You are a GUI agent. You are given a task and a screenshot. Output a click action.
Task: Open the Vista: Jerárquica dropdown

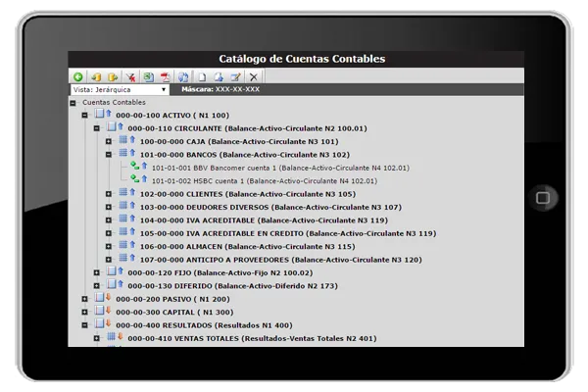(120, 89)
